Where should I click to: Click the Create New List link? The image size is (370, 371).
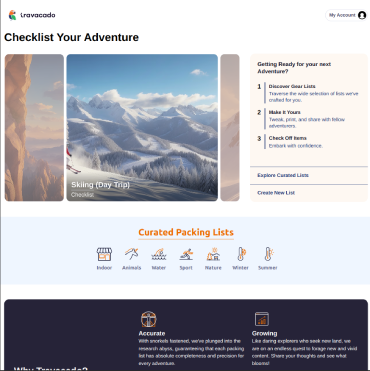tap(276, 193)
